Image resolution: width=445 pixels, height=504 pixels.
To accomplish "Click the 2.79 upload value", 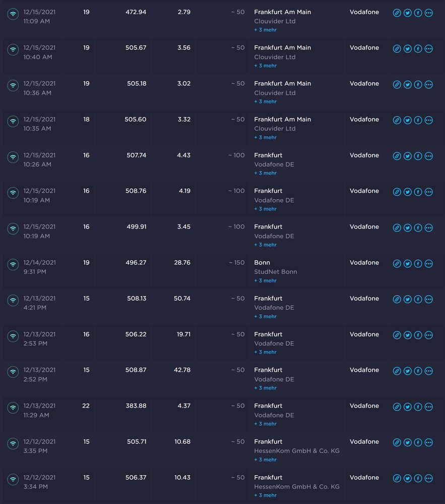I will (x=184, y=12).
